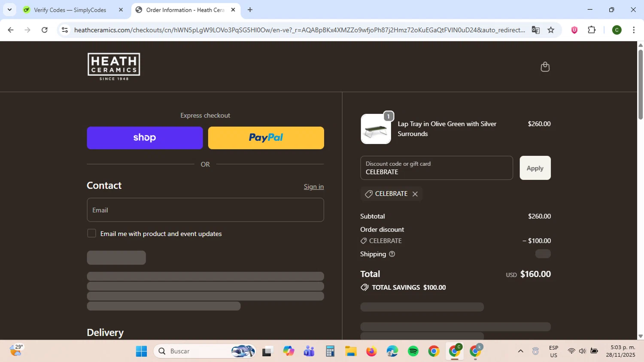Image resolution: width=644 pixels, height=362 pixels.
Task: Go forward in browser history
Action: tap(27, 30)
